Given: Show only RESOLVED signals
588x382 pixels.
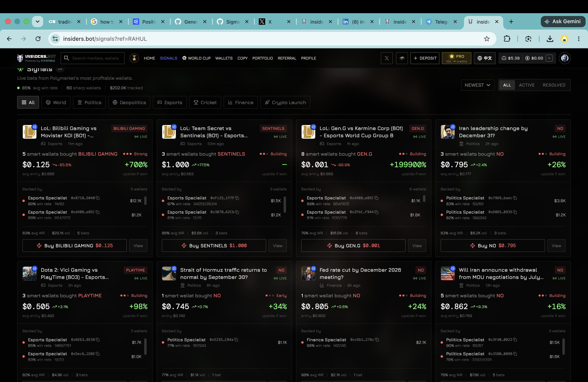Looking at the screenshot, I should coord(554,85).
